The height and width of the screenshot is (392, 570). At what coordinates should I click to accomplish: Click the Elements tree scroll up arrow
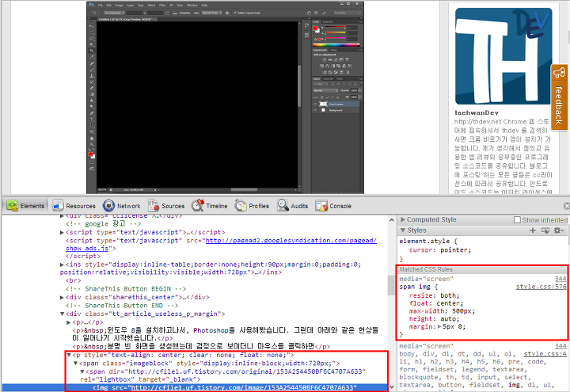click(x=392, y=219)
